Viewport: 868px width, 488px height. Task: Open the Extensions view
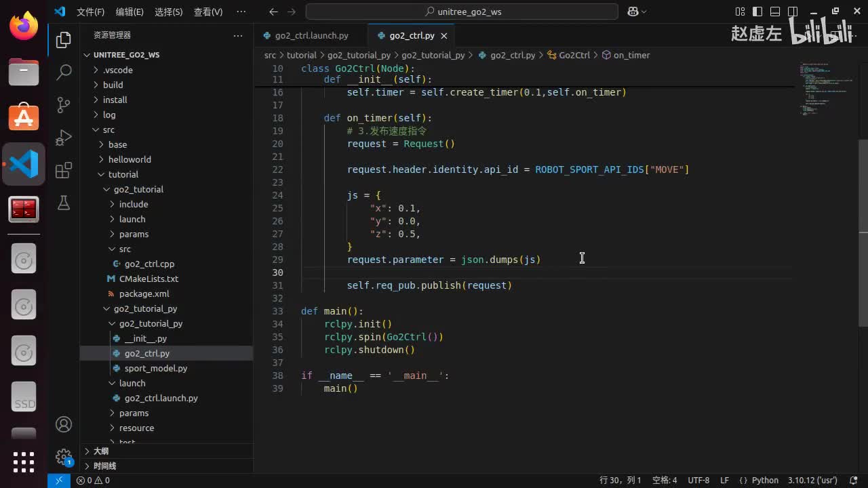point(64,170)
